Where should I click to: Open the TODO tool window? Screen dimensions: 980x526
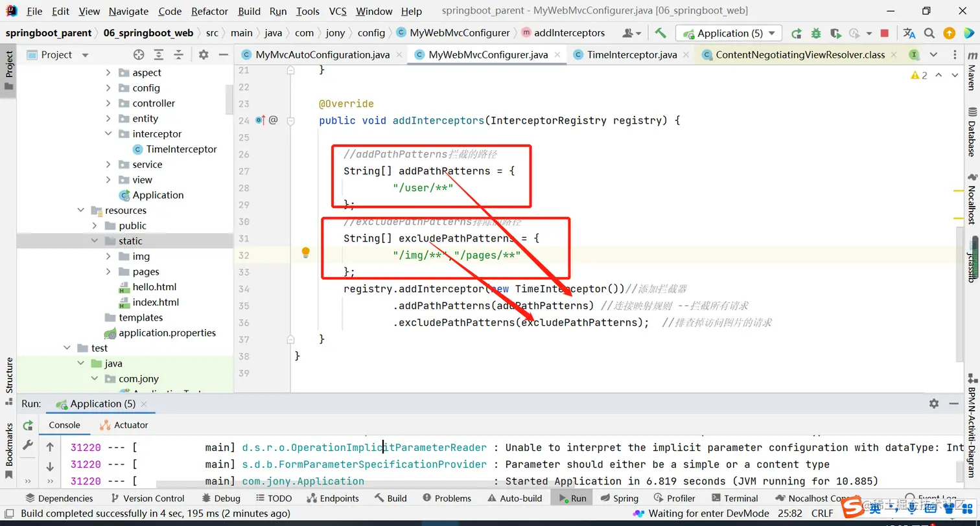(274, 498)
